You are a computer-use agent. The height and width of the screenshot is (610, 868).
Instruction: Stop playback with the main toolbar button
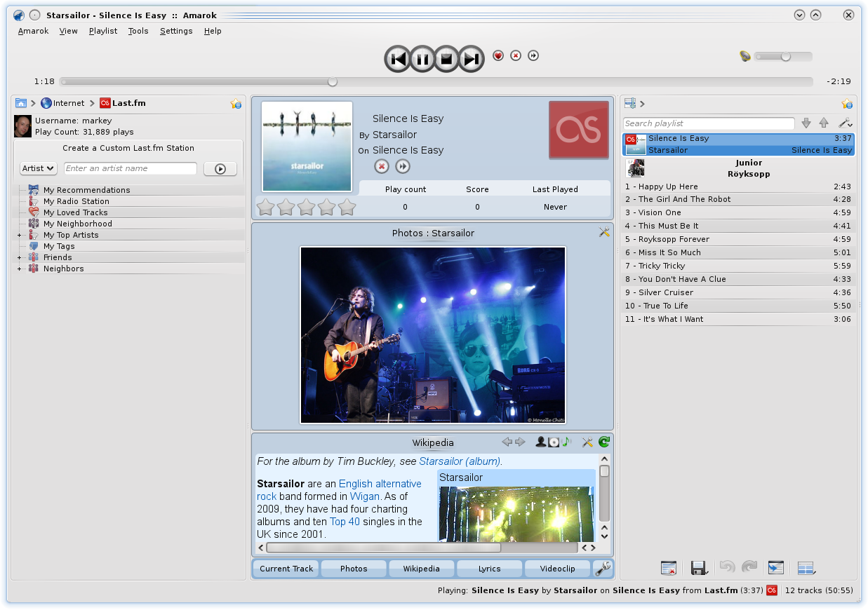tap(446, 59)
